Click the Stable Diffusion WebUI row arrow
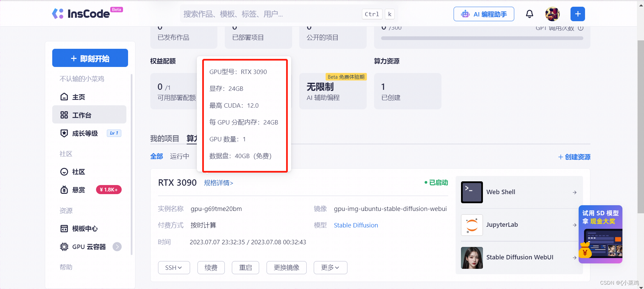Viewport: 644px width, 289px height. pyautogui.click(x=575, y=258)
